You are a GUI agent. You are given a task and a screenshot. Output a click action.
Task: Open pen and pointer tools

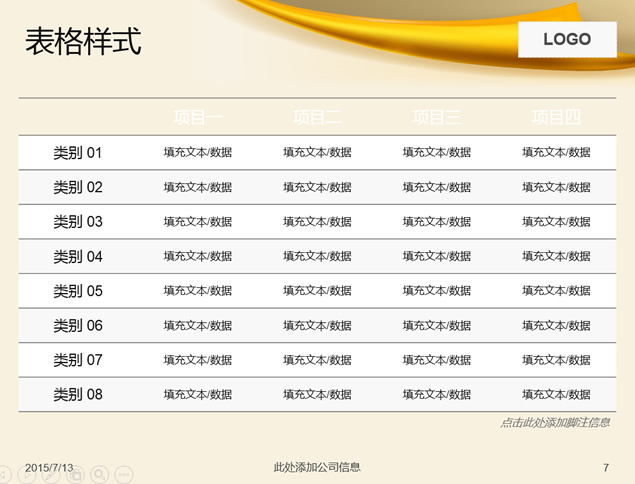tap(51, 474)
